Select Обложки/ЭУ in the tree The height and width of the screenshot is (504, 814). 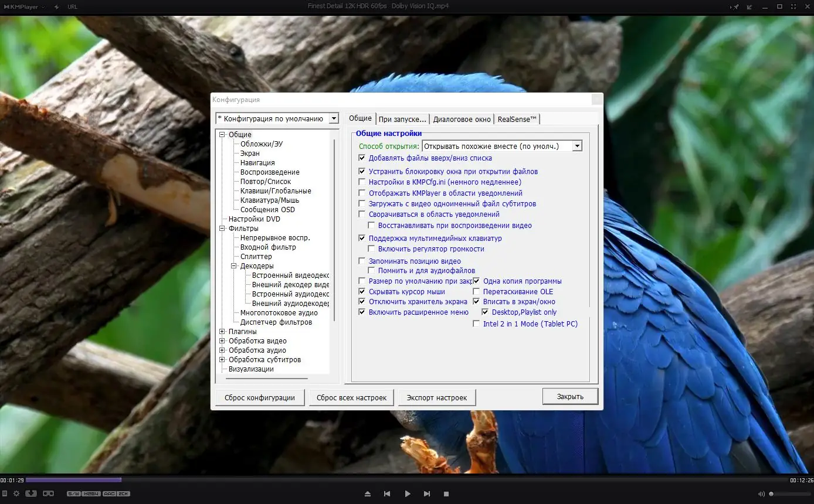pos(262,144)
